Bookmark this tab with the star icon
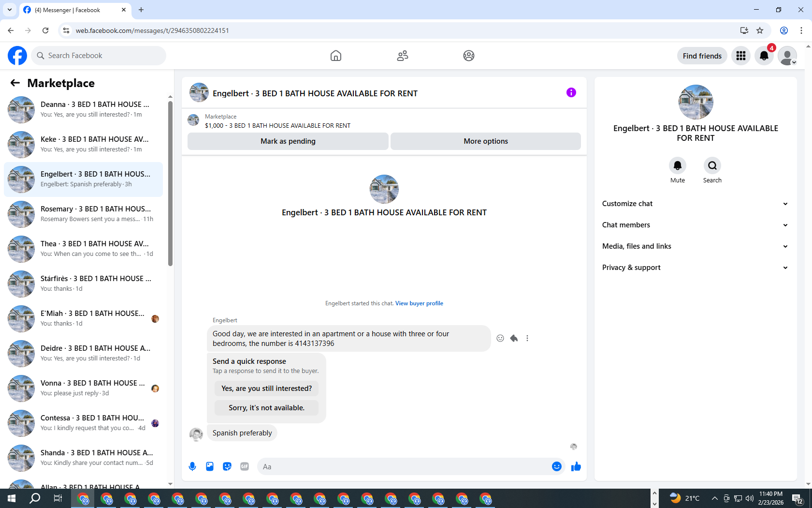This screenshot has width=812, height=508. 760,30
